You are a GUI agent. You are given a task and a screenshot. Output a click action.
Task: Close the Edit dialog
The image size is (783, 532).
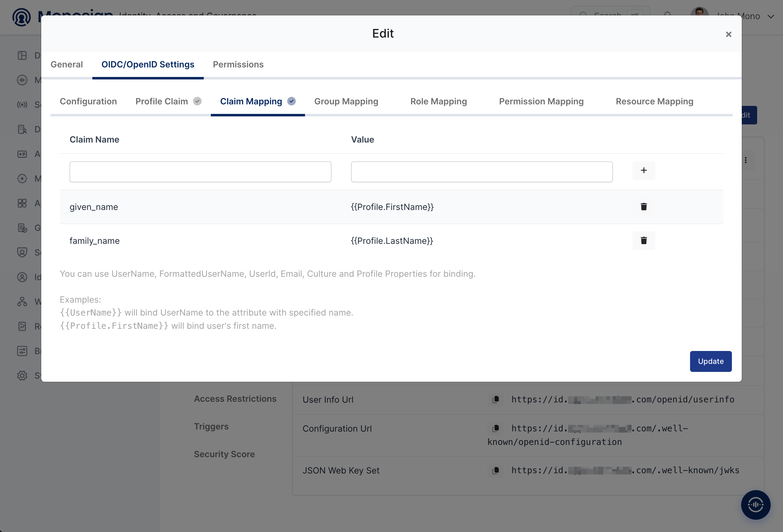[x=729, y=34]
